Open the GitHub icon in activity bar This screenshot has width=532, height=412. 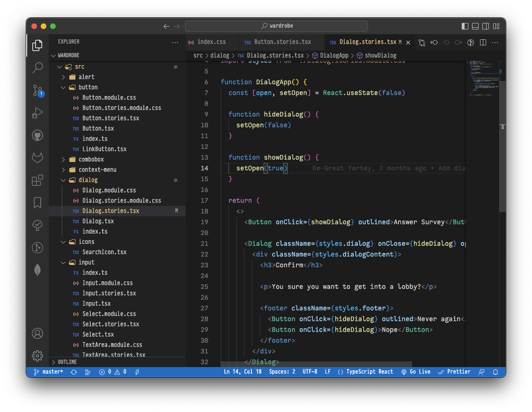tap(37, 136)
